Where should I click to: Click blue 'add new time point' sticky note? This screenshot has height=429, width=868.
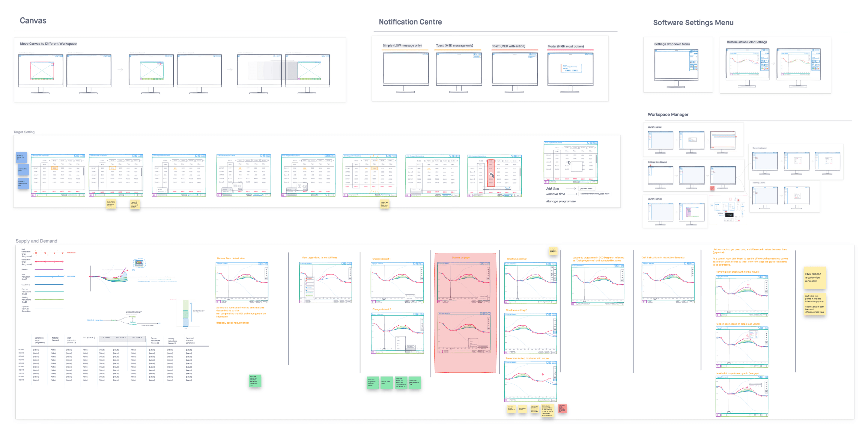[x=24, y=170]
